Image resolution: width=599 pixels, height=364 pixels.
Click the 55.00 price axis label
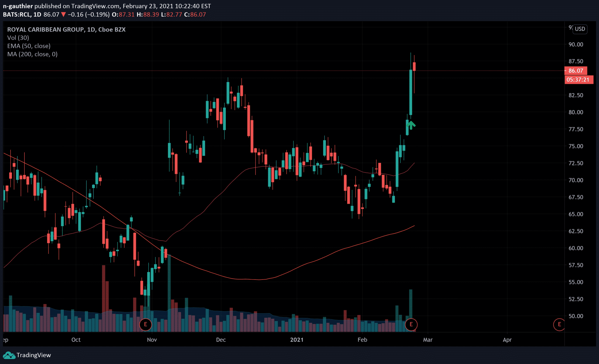[x=576, y=282]
